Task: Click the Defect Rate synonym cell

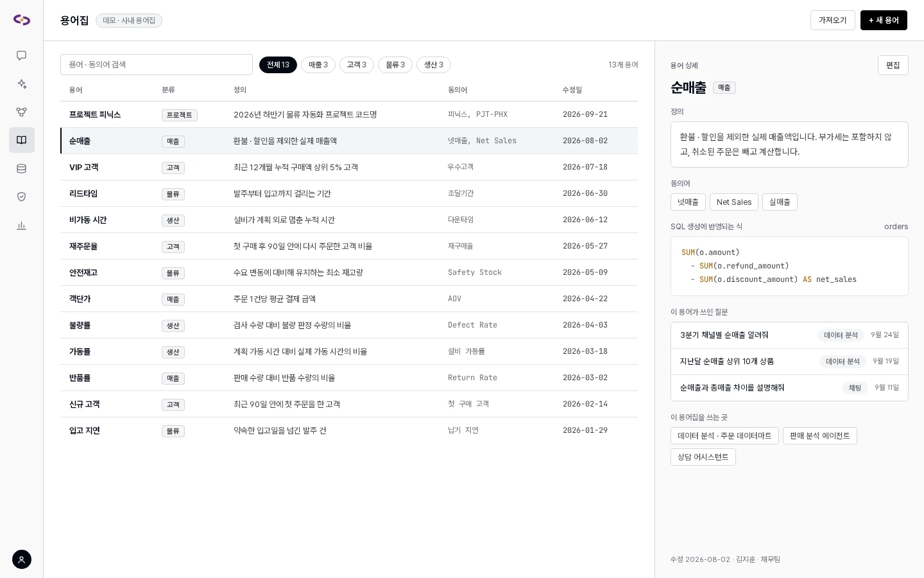Action: 472,325
